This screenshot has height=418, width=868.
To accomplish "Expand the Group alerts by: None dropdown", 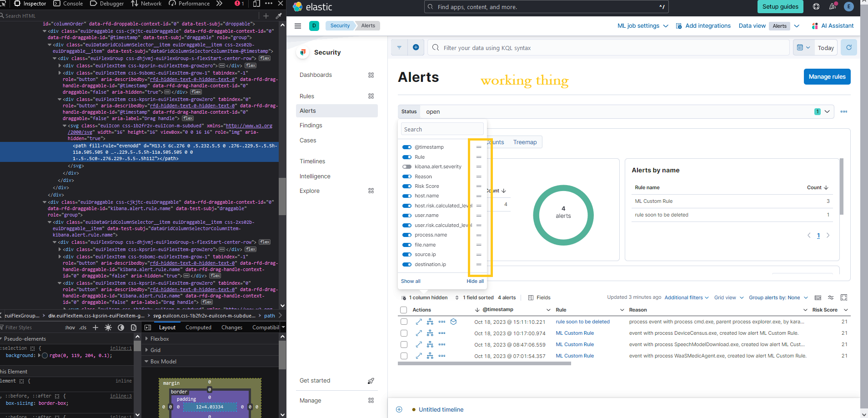I will click(777, 297).
